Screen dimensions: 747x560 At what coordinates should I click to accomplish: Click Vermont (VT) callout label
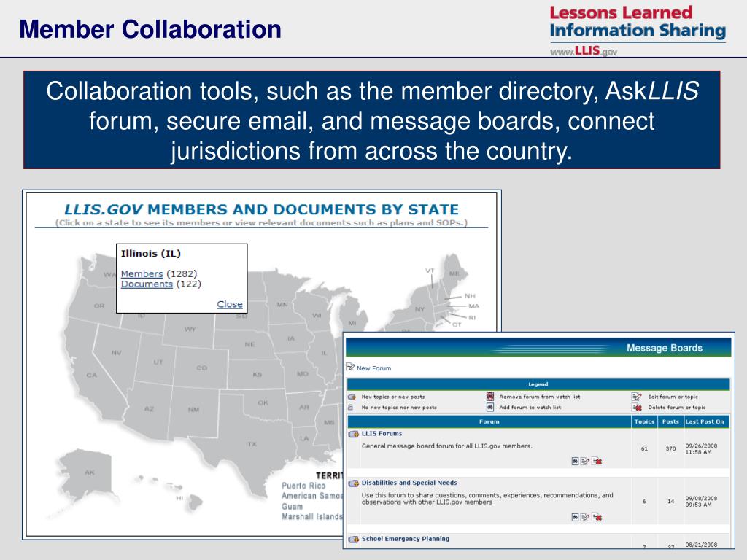(430, 271)
